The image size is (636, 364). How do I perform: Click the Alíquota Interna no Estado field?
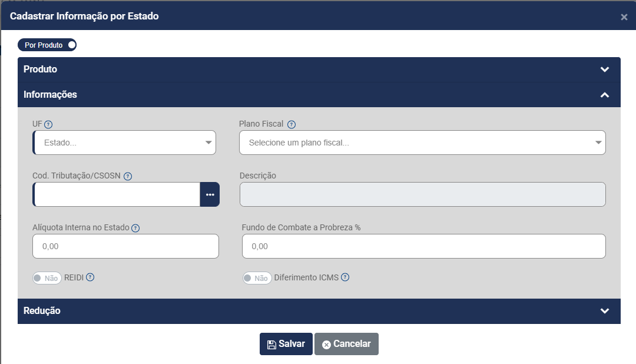[x=126, y=246]
